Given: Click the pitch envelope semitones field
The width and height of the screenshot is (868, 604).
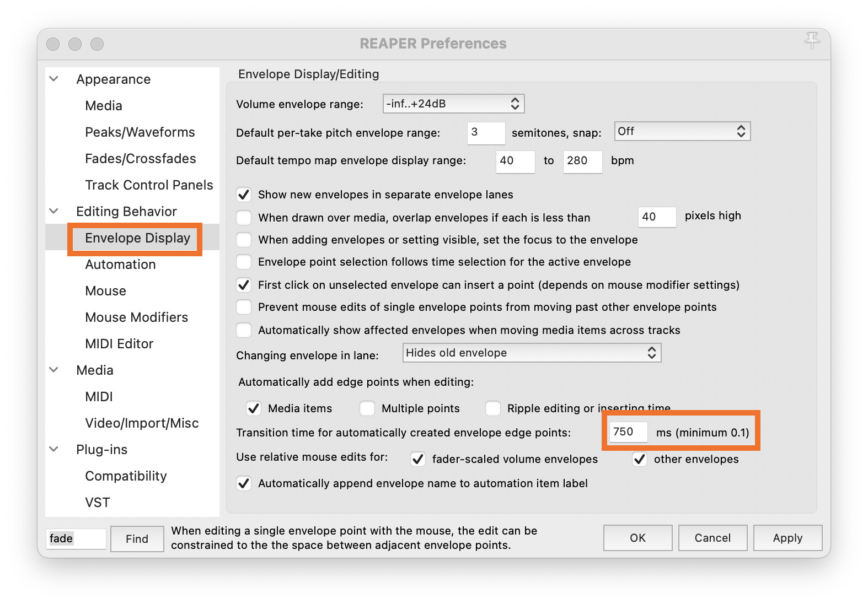Looking at the screenshot, I should pyautogui.click(x=486, y=133).
